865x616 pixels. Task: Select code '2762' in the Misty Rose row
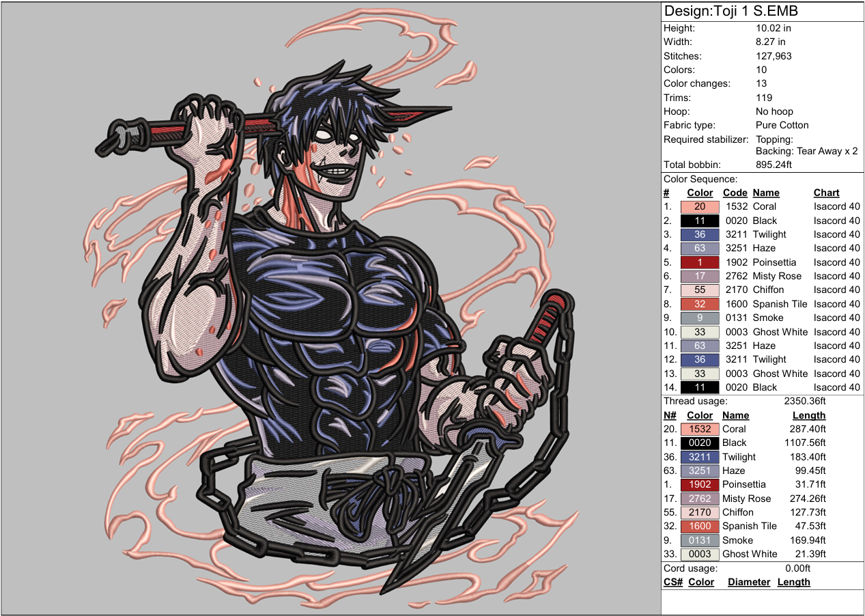tap(737, 276)
